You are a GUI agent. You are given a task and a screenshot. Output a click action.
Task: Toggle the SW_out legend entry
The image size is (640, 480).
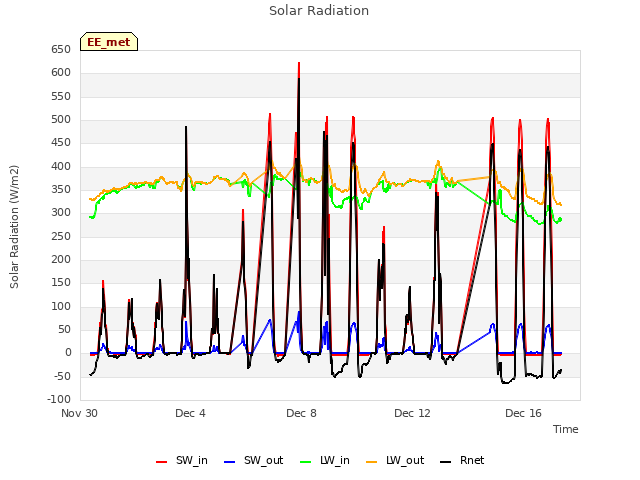tap(253, 460)
